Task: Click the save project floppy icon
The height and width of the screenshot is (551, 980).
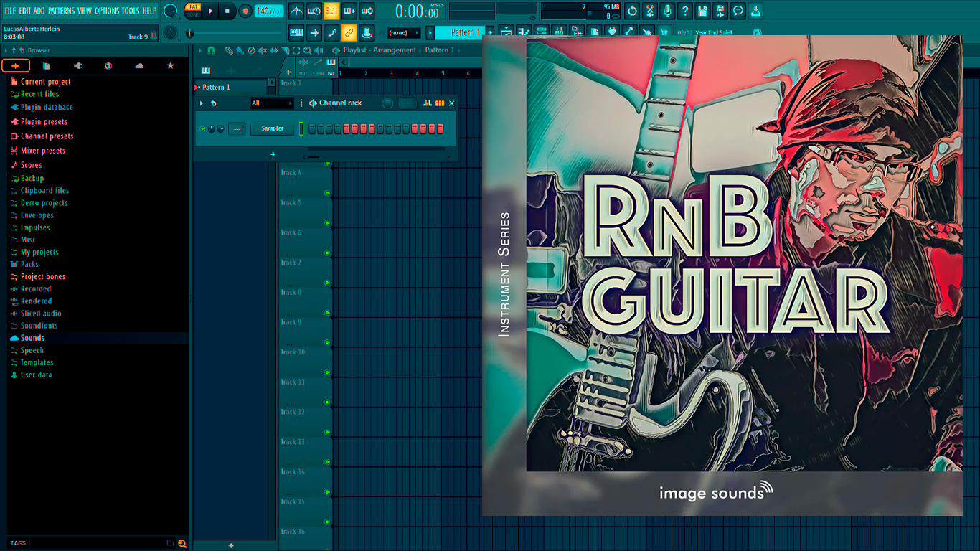Action: pos(703,11)
